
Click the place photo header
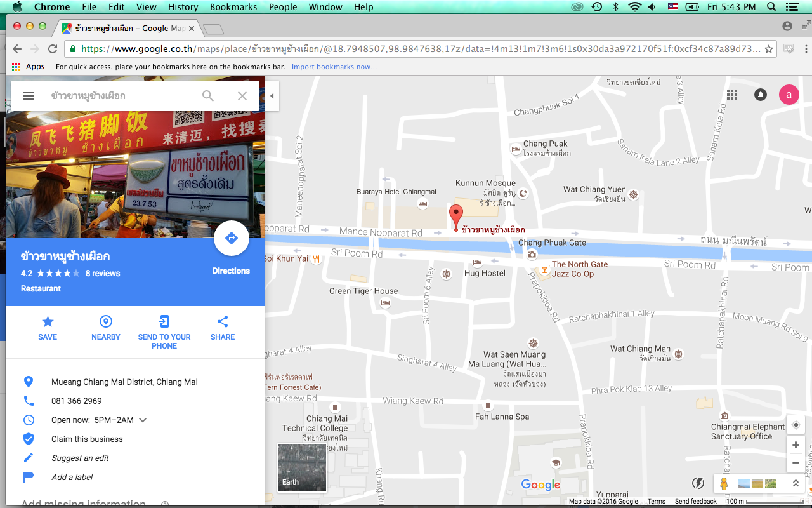(135, 175)
